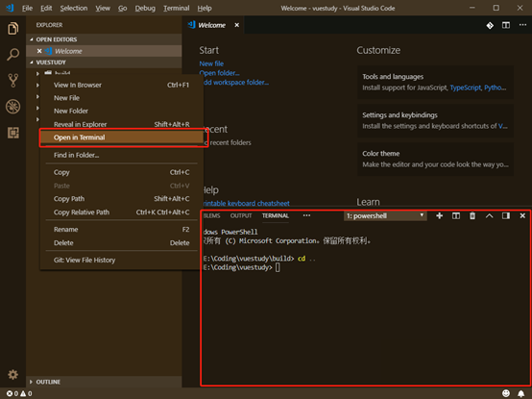Screen dimensions: 532x399
Task: Choose New Folder from context menu
Action: coord(121,111)
